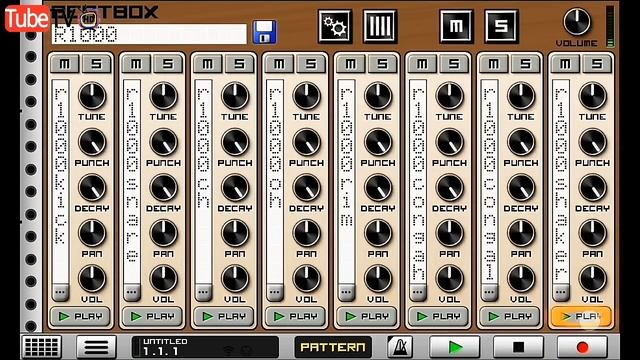Click the rim channel Punch knob

pos(378,142)
